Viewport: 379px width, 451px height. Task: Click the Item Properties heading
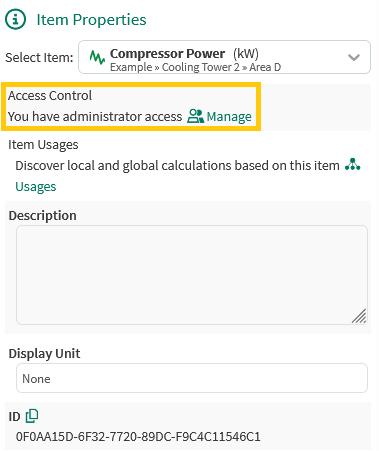(x=91, y=20)
